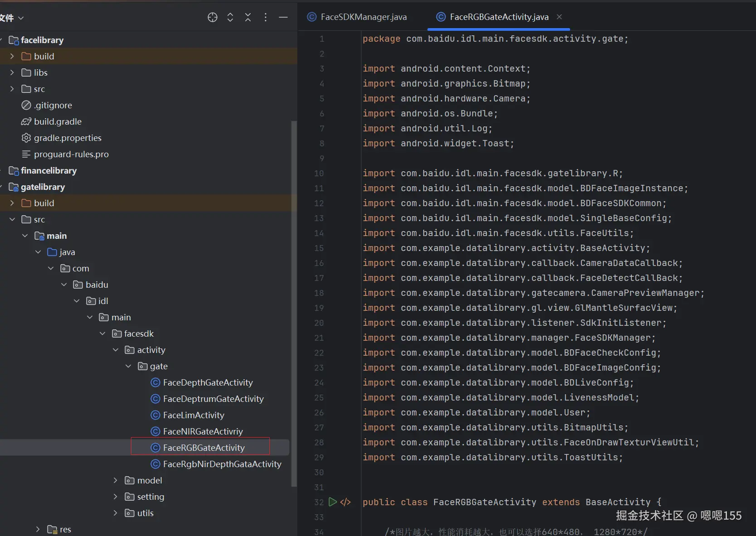Open the build.gradle file in facelibrary

coord(58,121)
